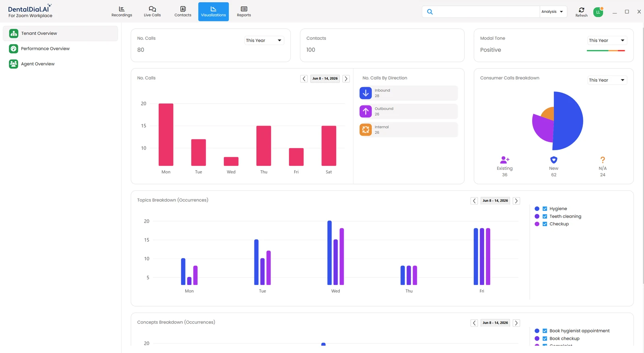The width and height of the screenshot is (644, 353).
Task: Open the LL user avatar
Action: (598, 12)
